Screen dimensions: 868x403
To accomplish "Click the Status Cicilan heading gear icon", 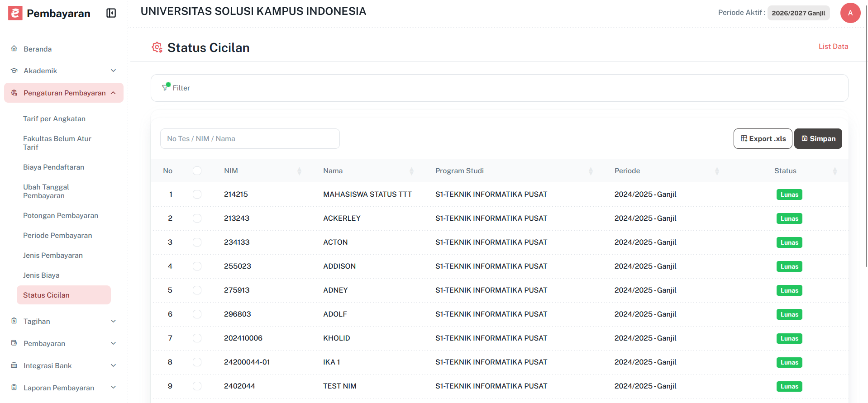I will (x=157, y=47).
